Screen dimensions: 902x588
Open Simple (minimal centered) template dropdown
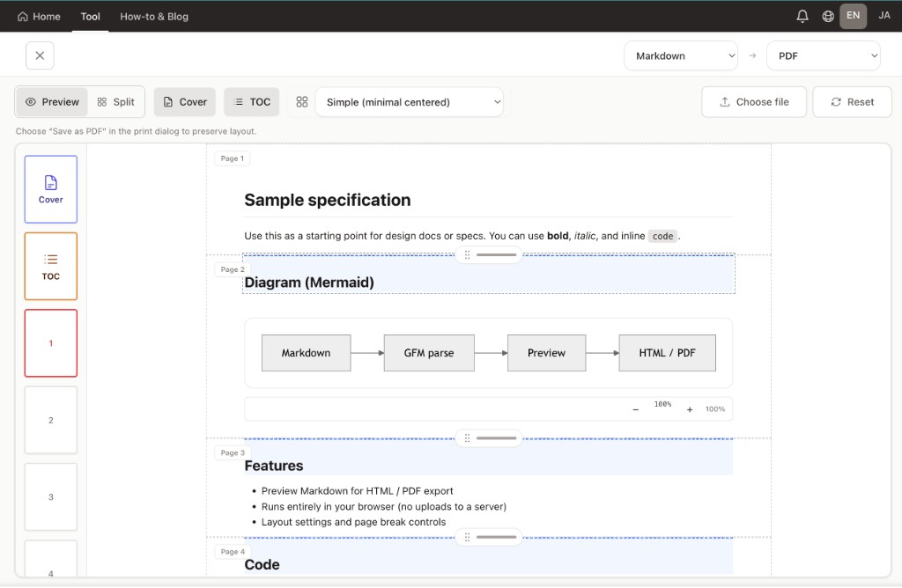(x=410, y=102)
